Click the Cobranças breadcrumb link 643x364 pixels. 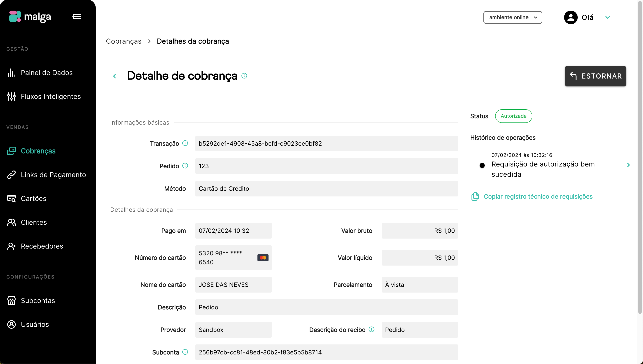click(124, 41)
